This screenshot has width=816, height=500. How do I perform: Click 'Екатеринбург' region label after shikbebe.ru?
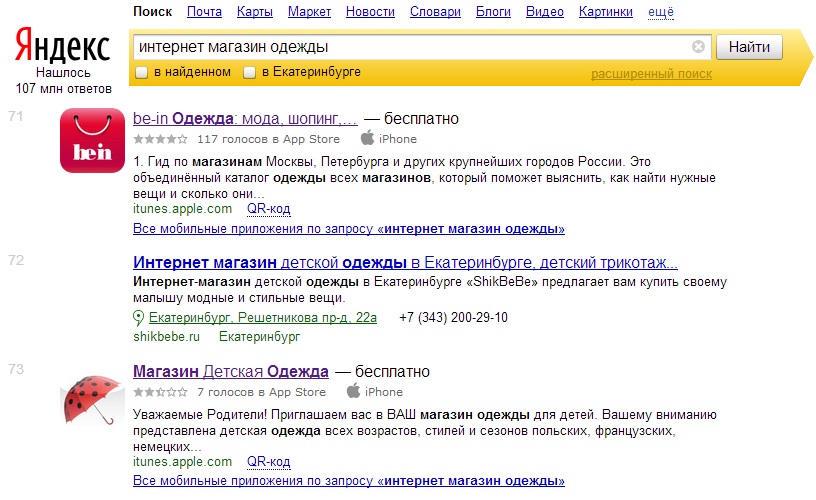click(x=259, y=337)
